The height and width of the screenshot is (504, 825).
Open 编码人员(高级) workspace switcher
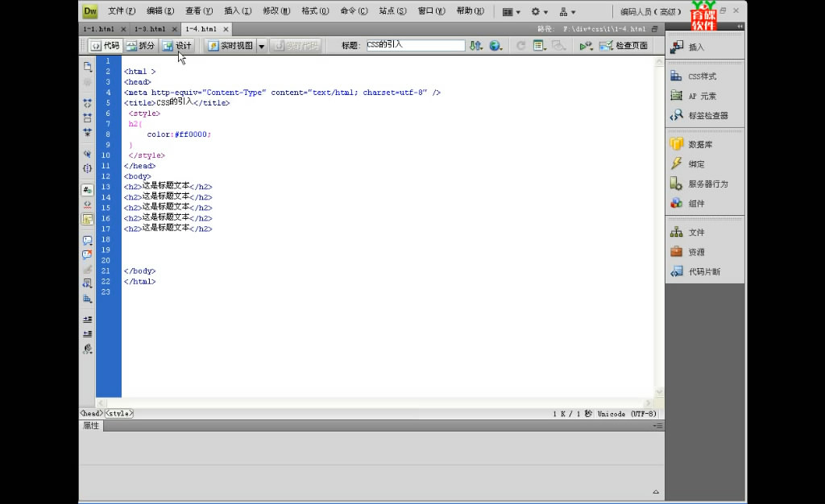pyautogui.click(x=650, y=11)
